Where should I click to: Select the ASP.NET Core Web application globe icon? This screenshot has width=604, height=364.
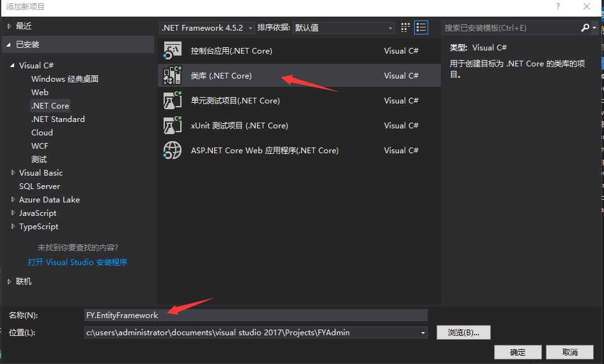point(172,151)
